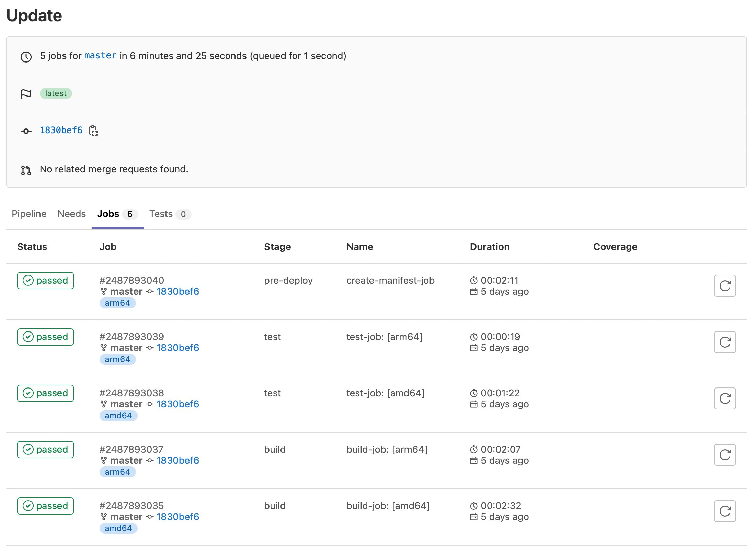Image resolution: width=756 pixels, height=551 pixels.
Task: Click the amd64 tag on job #2487893035
Action: 118,528
